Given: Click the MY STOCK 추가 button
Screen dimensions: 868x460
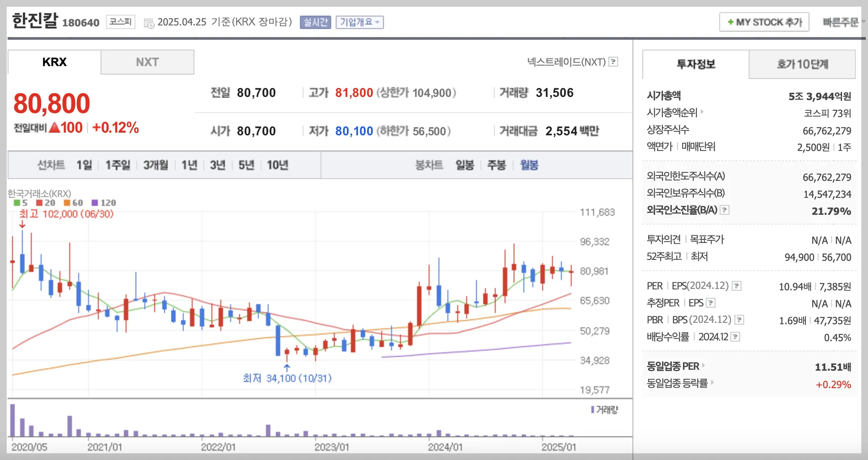Looking at the screenshot, I should point(764,22).
